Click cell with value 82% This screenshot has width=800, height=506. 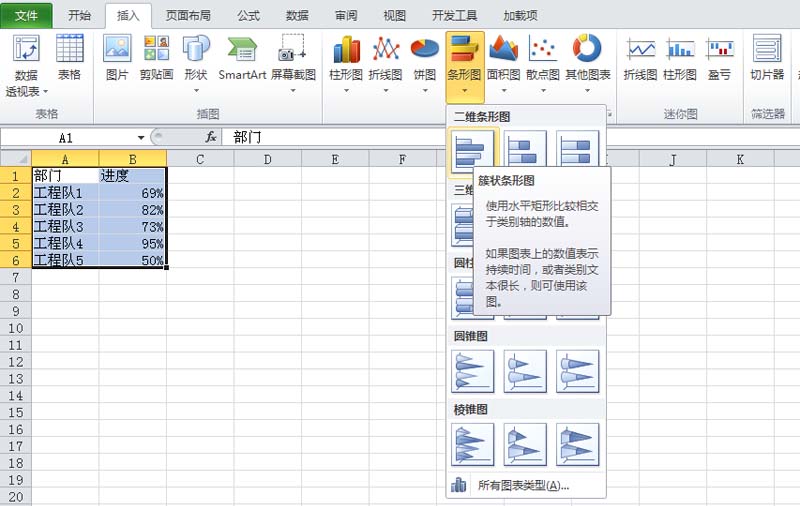(x=133, y=210)
